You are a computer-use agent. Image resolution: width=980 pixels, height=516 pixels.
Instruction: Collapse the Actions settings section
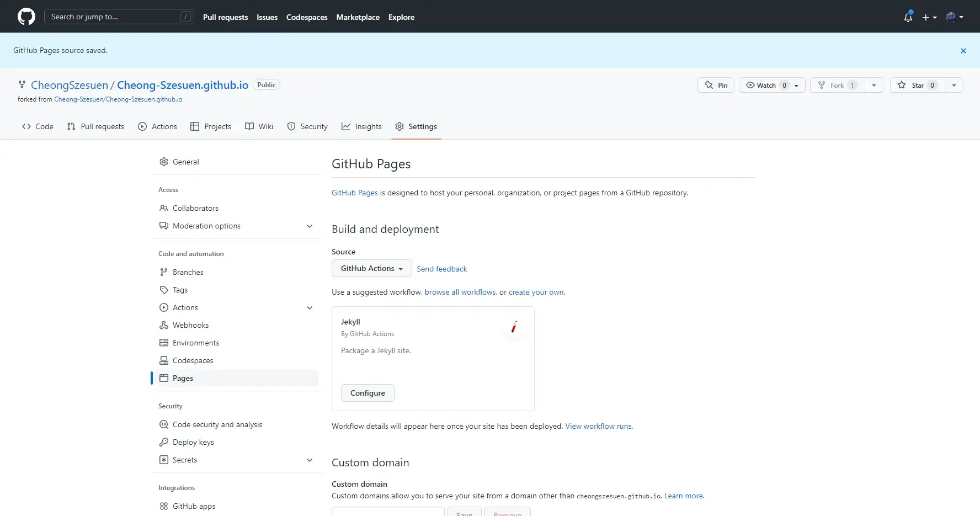pyautogui.click(x=310, y=307)
